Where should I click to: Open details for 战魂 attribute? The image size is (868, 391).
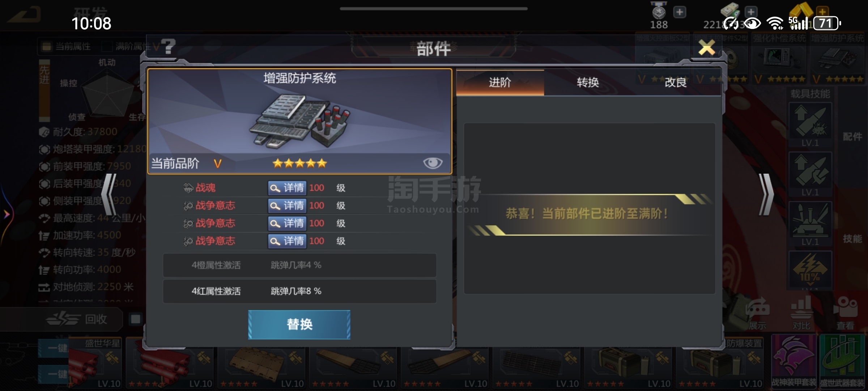click(287, 188)
